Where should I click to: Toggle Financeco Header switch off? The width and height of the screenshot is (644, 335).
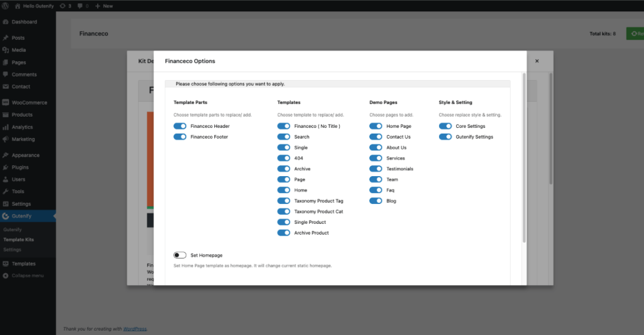(x=180, y=126)
